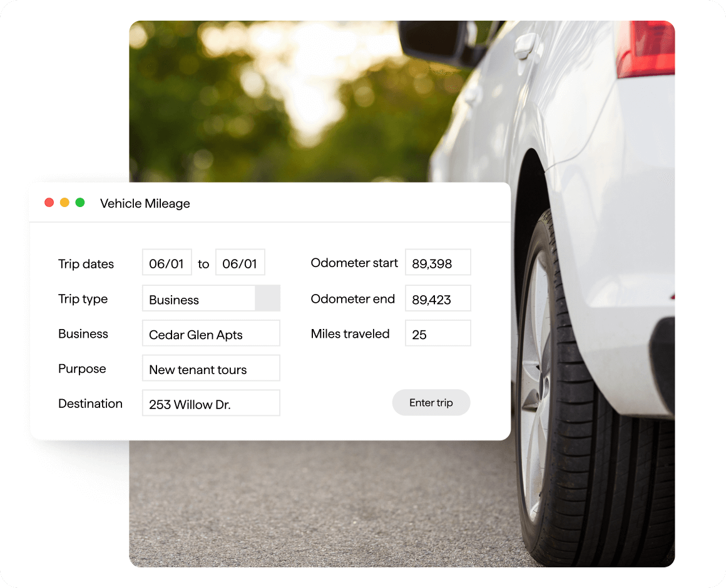Click the Odometer end field showing 89,423
The height and width of the screenshot is (588, 726).
[437, 298]
